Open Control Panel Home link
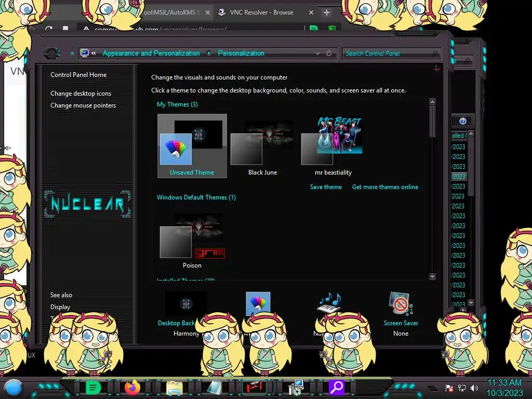 [78, 75]
